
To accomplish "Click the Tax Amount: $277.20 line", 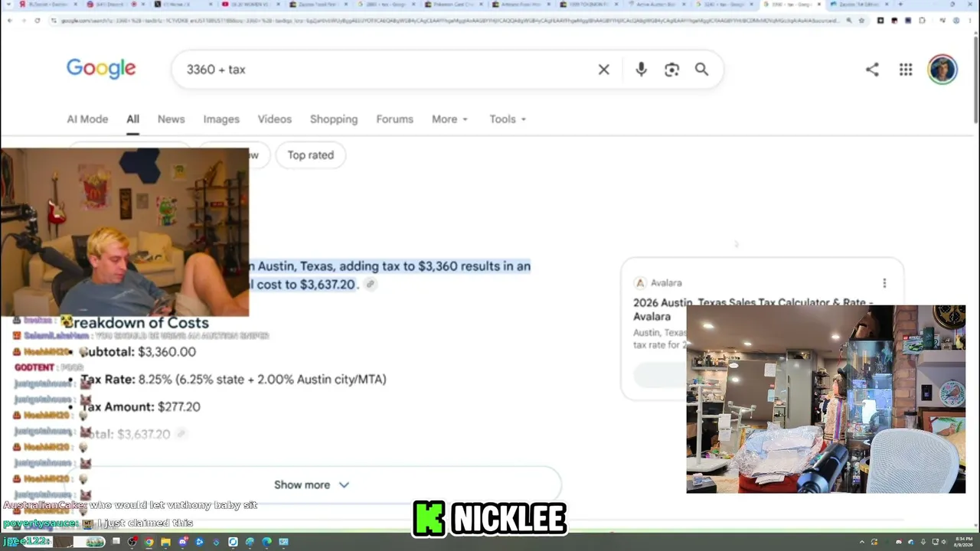I will pos(141,407).
